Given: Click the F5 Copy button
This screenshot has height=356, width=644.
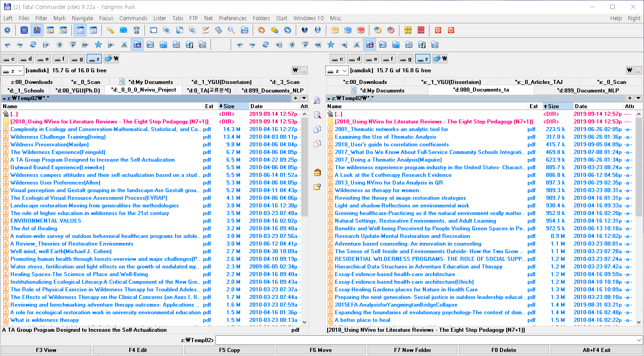Looking at the screenshot, I should (229, 350).
